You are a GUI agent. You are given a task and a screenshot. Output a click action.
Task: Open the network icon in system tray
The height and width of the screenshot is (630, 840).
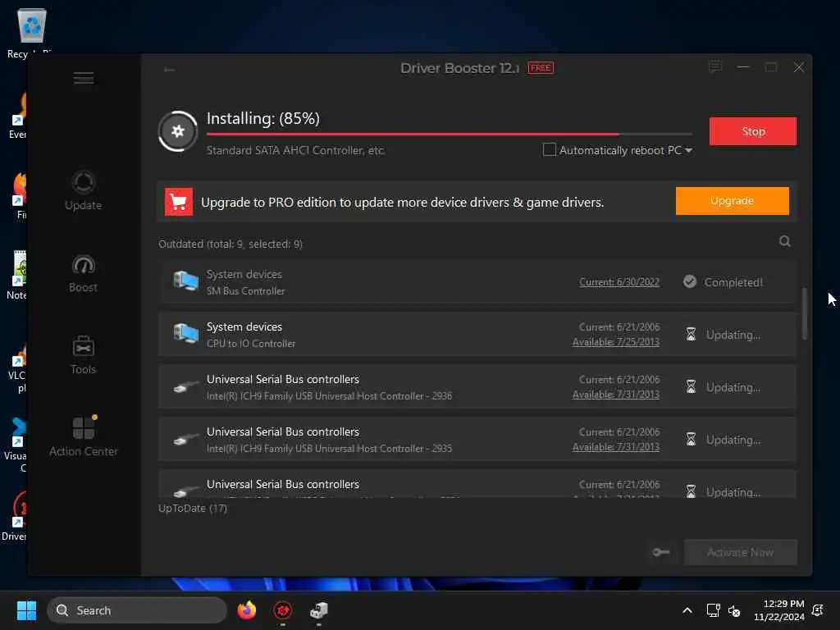(x=713, y=610)
